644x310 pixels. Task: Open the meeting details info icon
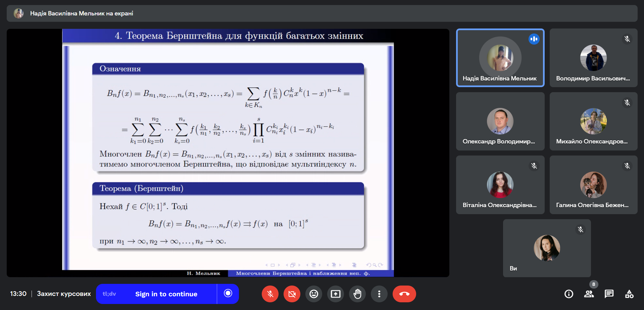(569, 294)
